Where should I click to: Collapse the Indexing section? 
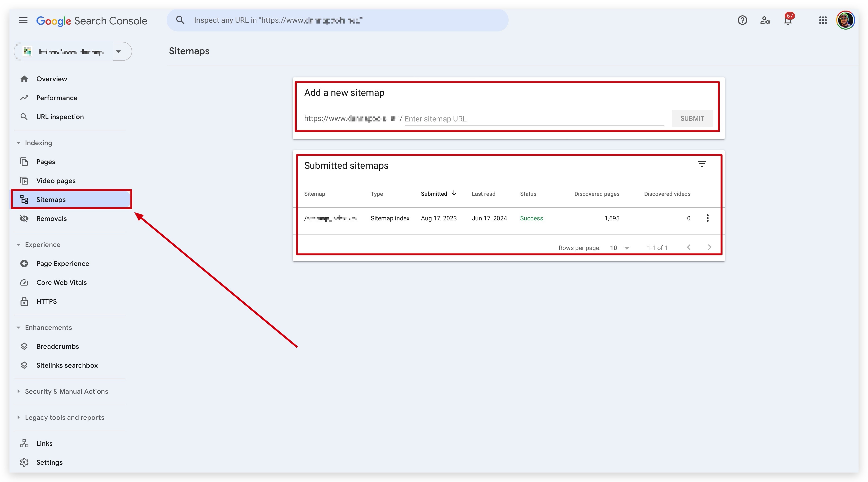click(x=18, y=143)
